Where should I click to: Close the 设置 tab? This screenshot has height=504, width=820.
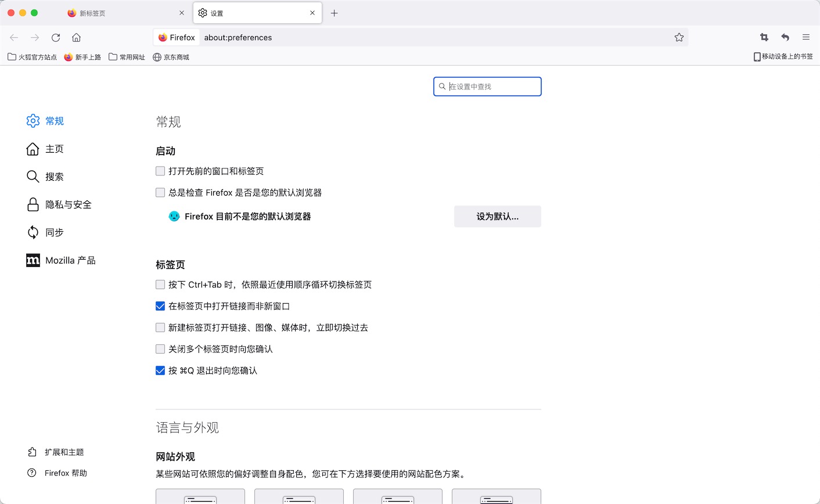(x=312, y=13)
